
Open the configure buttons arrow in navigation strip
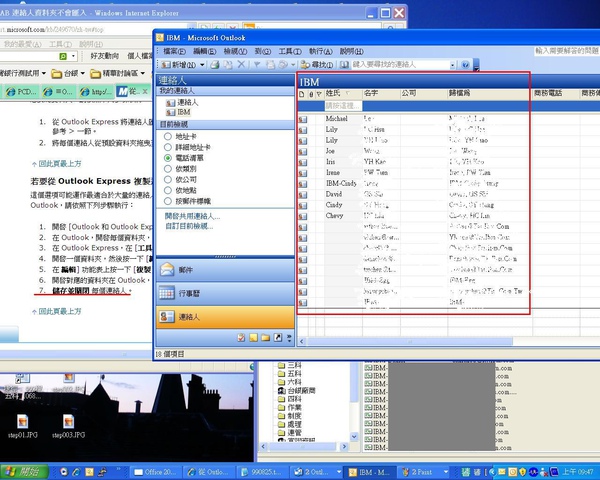tap(289, 338)
